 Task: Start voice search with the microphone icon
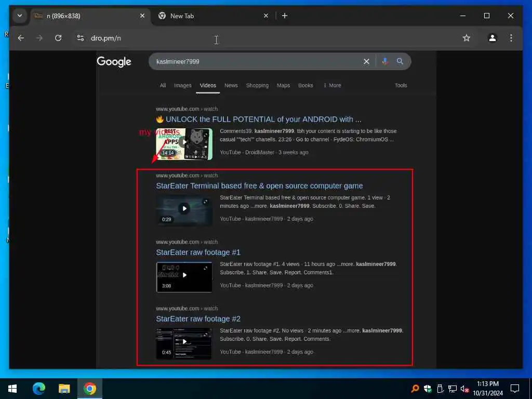pyautogui.click(x=385, y=61)
